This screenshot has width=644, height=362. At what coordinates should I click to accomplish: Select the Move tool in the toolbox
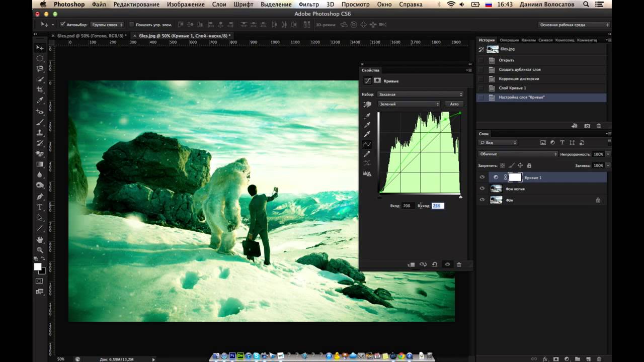point(39,47)
